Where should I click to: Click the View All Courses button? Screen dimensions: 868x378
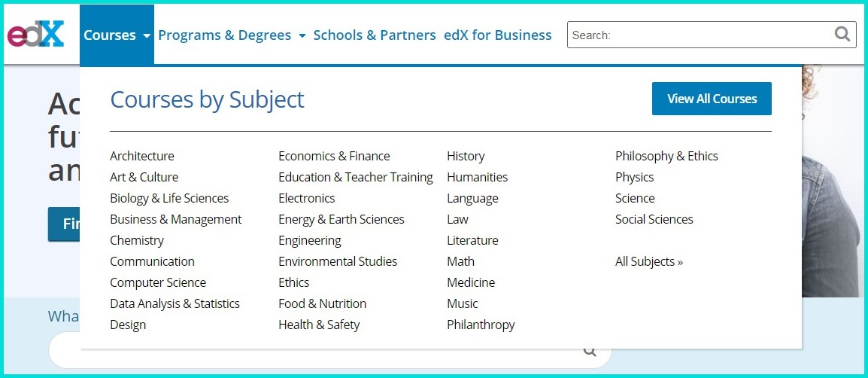(712, 99)
